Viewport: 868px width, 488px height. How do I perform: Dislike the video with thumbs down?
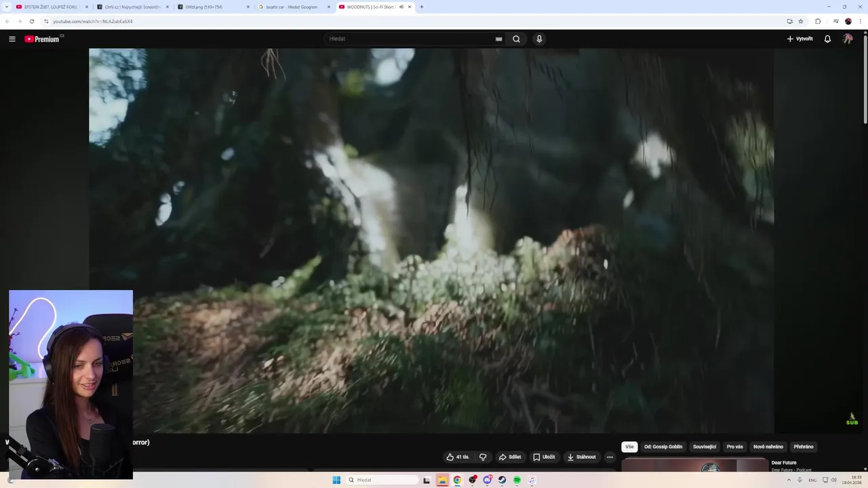point(483,457)
